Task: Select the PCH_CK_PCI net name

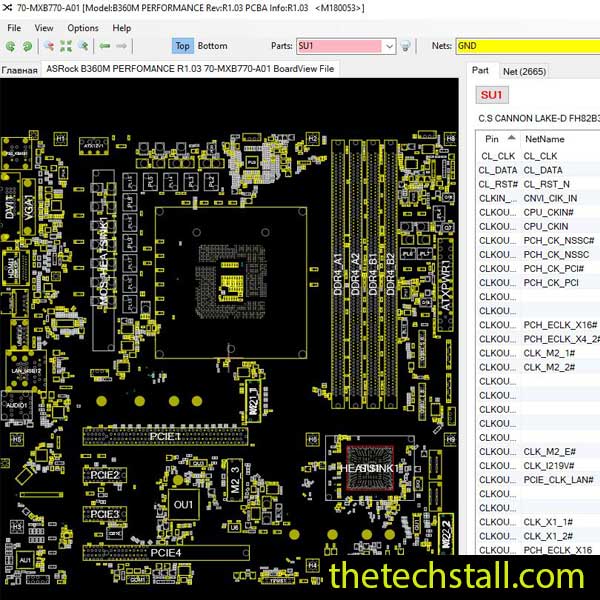Action: pyautogui.click(x=551, y=283)
